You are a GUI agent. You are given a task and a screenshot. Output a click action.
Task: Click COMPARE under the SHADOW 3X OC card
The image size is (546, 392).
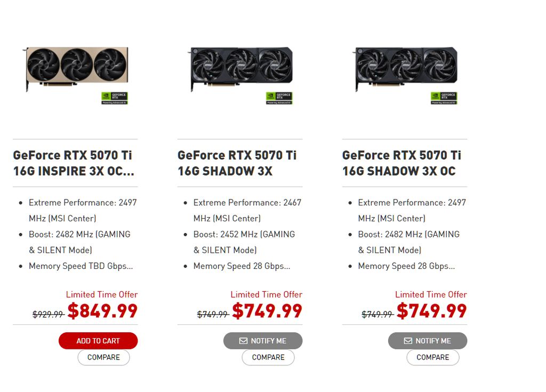(x=433, y=357)
